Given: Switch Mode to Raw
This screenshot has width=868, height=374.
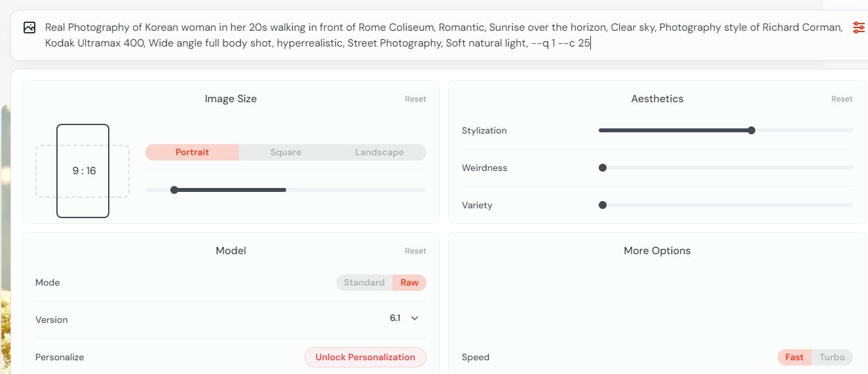Looking at the screenshot, I should pyautogui.click(x=409, y=283).
